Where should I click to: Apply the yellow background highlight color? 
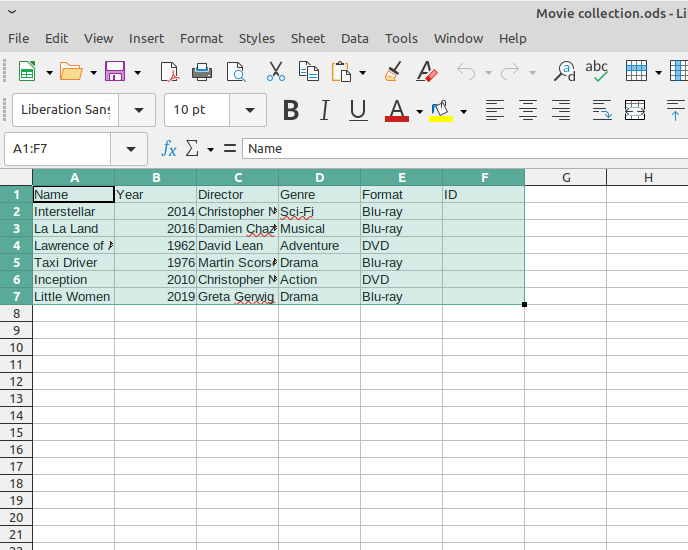click(x=441, y=110)
